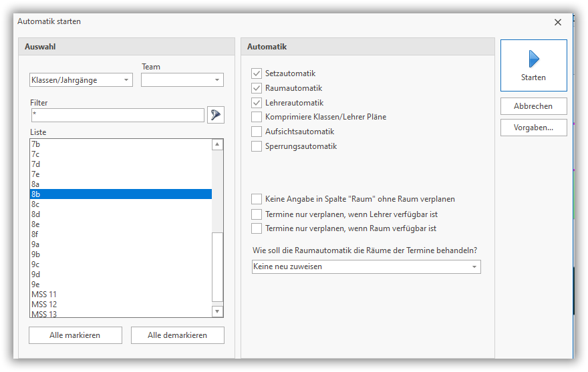Click the Abbrechen button
The height and width of the screenshot is (372, 588).
pyautogui.click(x=533, y=106)
